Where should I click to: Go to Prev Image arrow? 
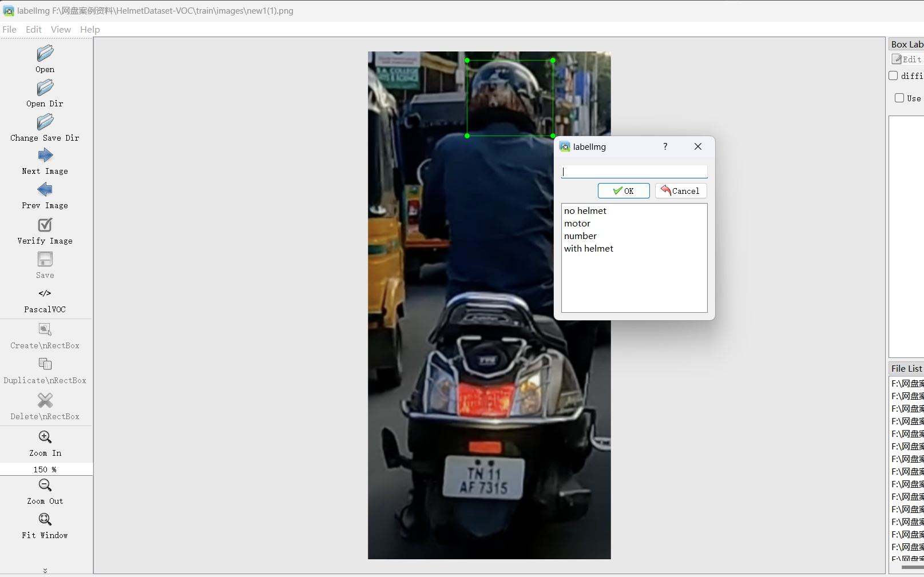pyautogui.click(x=45, y=189)
